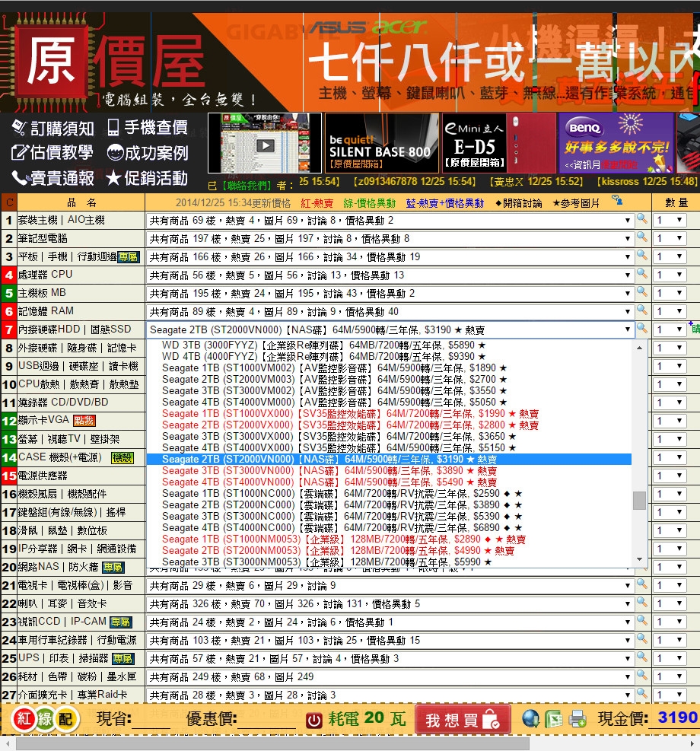700x751 pixels.
Task: Select Seagate 2TB ST2000NM0053 enterprise option
Action: [389, 551]
